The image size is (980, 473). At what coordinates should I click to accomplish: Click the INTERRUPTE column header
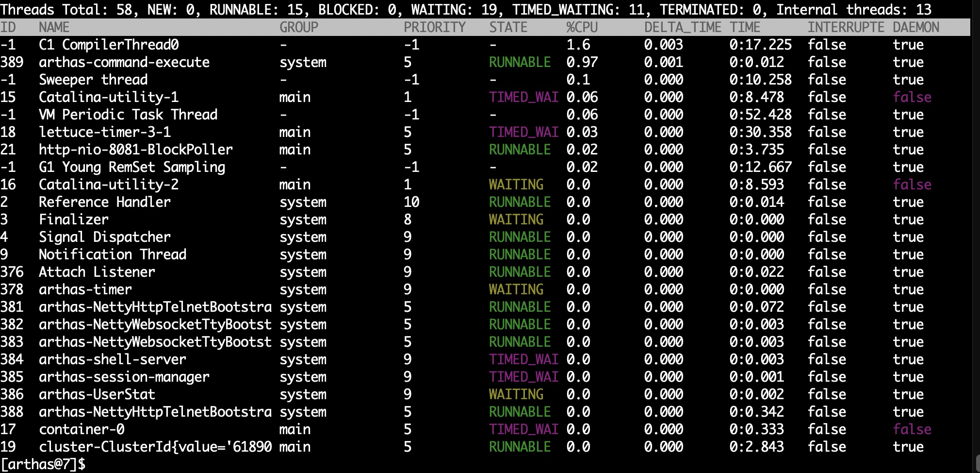coord(846,27)
